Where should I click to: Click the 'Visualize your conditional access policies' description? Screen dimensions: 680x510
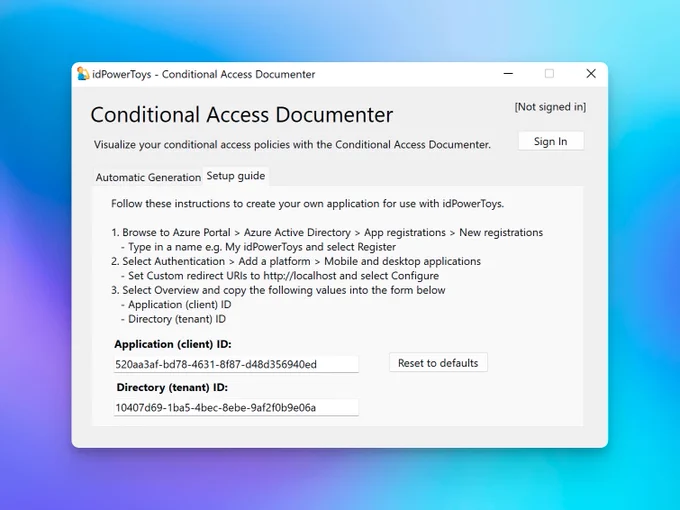pyautogui.click(x=292, y=144)
